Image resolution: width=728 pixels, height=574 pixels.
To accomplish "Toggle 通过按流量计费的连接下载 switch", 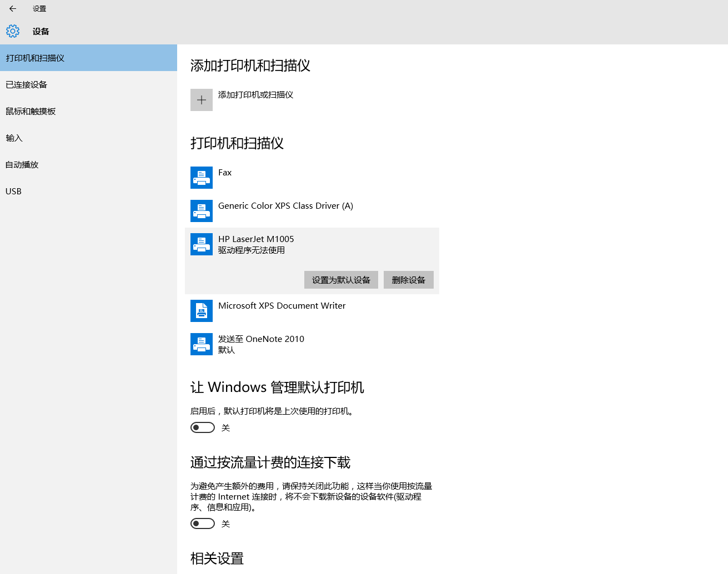I will click(203, 523).
